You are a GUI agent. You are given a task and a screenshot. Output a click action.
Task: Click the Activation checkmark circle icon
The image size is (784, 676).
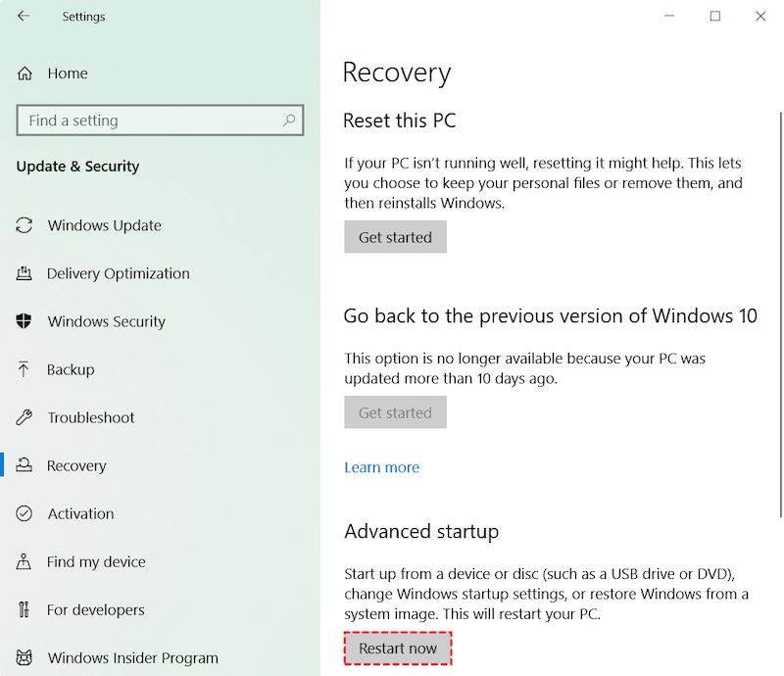[24, 513]
